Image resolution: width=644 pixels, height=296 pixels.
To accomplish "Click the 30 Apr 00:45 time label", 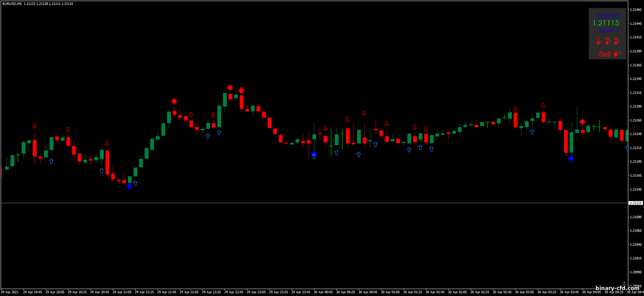I will pyautogui.click(x=368, y=293).
